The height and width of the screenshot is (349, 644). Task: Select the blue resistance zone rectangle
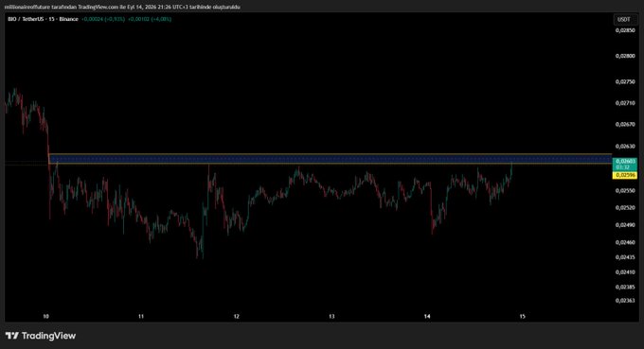point(331,159)
